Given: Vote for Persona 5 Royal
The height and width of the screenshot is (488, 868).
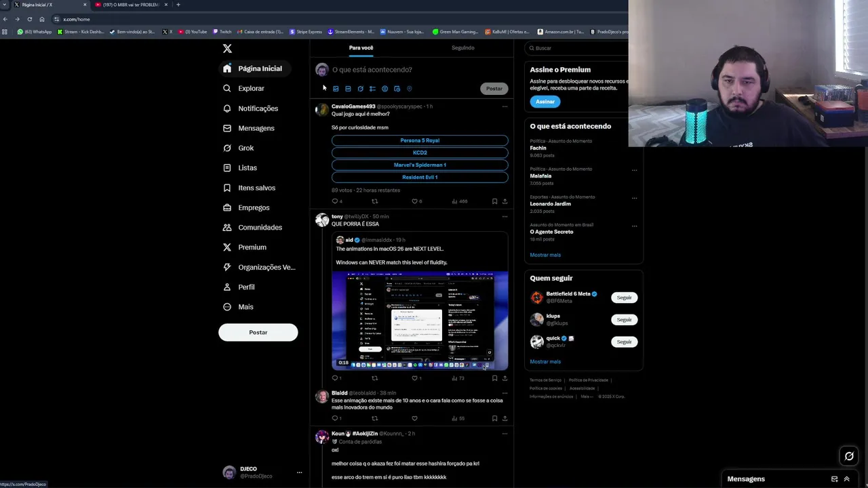Looking at the screenshot, I should [420, 140].
